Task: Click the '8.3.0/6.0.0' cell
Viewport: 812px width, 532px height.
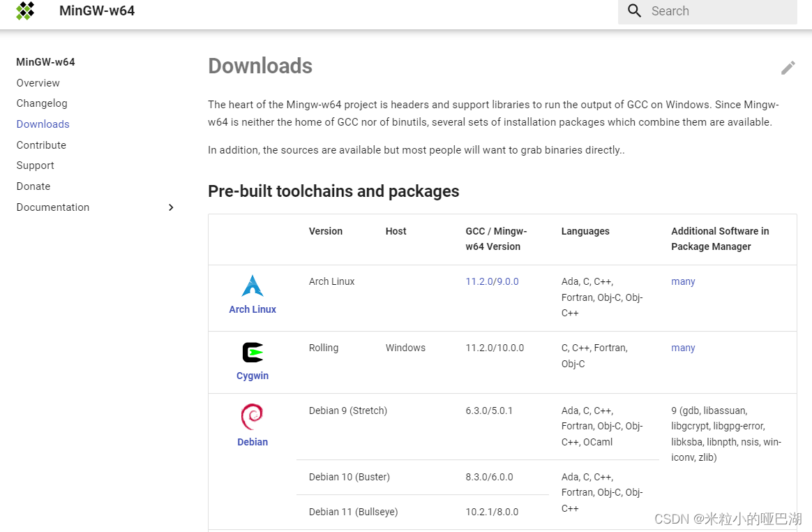Action: pyautogui.click(x=490, y=477)
